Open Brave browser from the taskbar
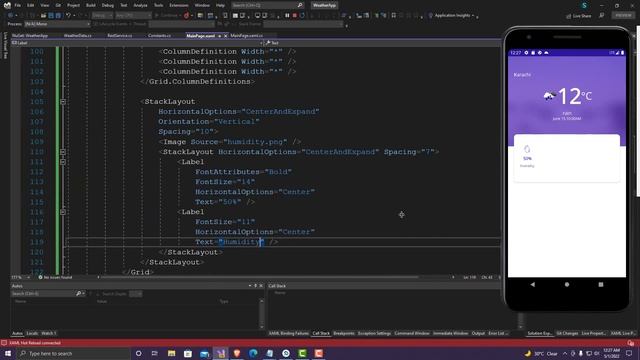Image resolution: width=640 pixels, height=360 pixels. (237, 353)
